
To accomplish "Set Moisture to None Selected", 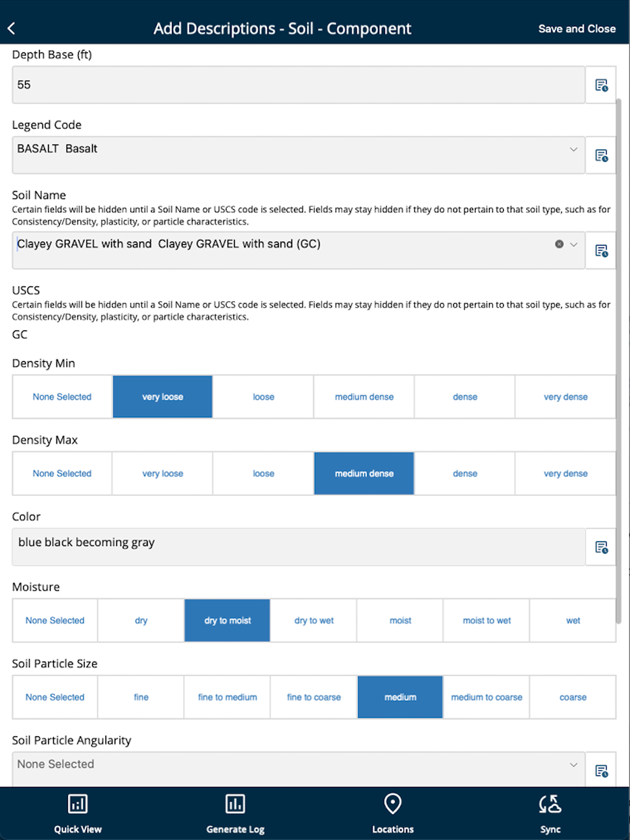I will 55,621.
